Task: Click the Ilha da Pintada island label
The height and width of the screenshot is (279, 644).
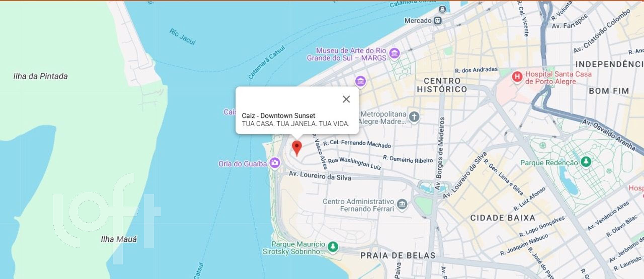Action: [x=41, y=76]
